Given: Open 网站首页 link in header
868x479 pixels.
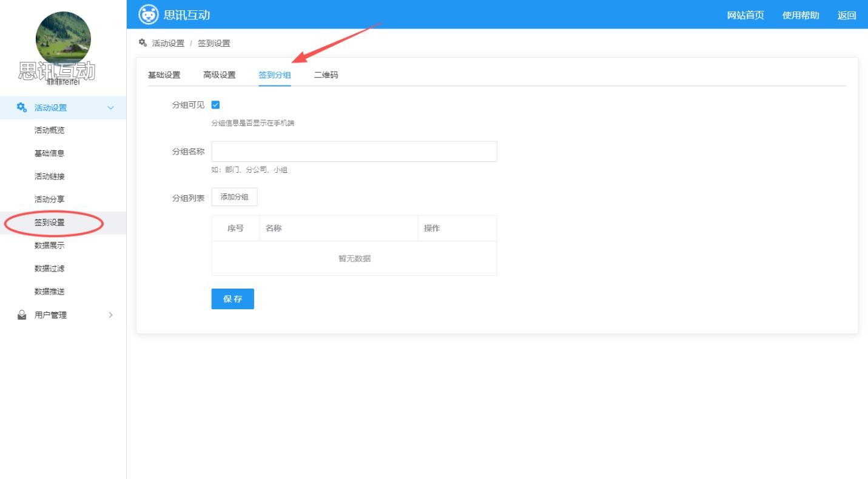Looking at the screenshot, I should click(x=745, y=15).
